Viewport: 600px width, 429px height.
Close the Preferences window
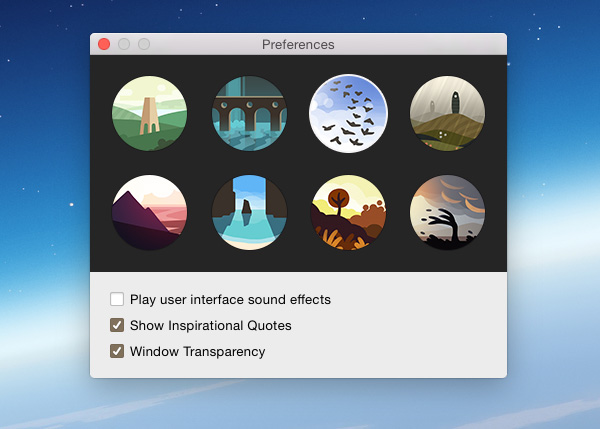(x=104, y=44)
